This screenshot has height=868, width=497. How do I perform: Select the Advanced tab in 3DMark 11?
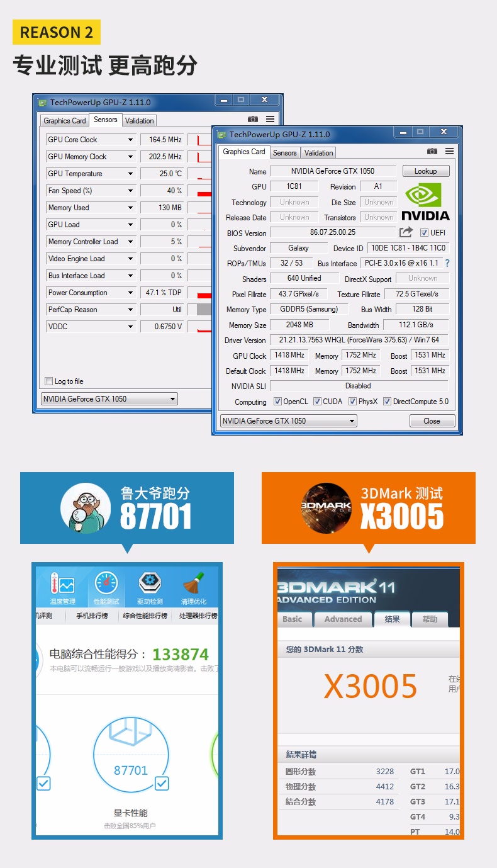coord(343,619)
